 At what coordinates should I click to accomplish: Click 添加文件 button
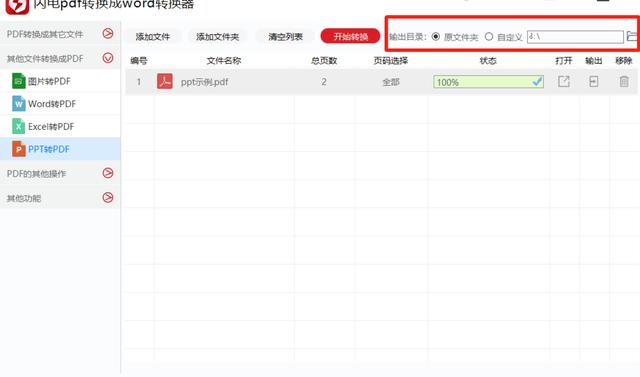(153, 37)
